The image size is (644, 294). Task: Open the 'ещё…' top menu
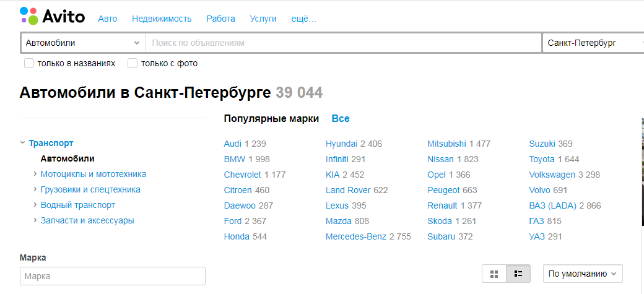pos(304,19)
